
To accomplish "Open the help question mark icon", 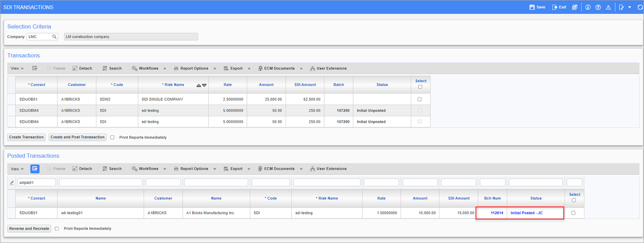I will [598, 7].
